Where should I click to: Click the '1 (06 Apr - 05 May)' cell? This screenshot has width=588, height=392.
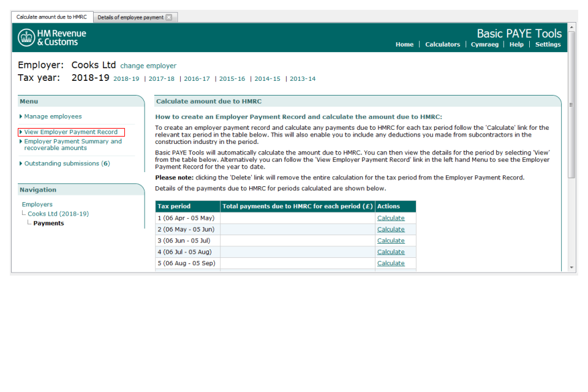(x=187, y=218)
